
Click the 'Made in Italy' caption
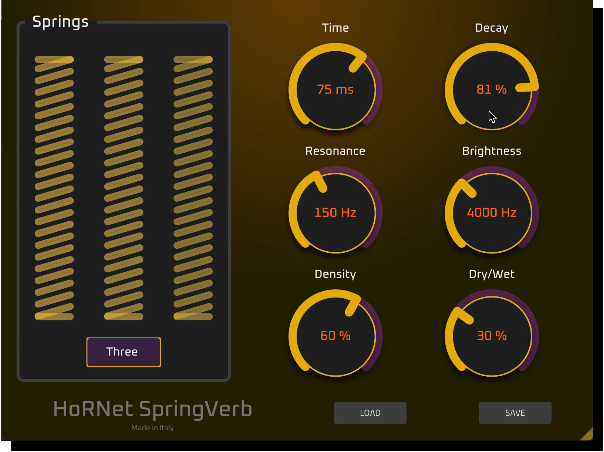153,427
